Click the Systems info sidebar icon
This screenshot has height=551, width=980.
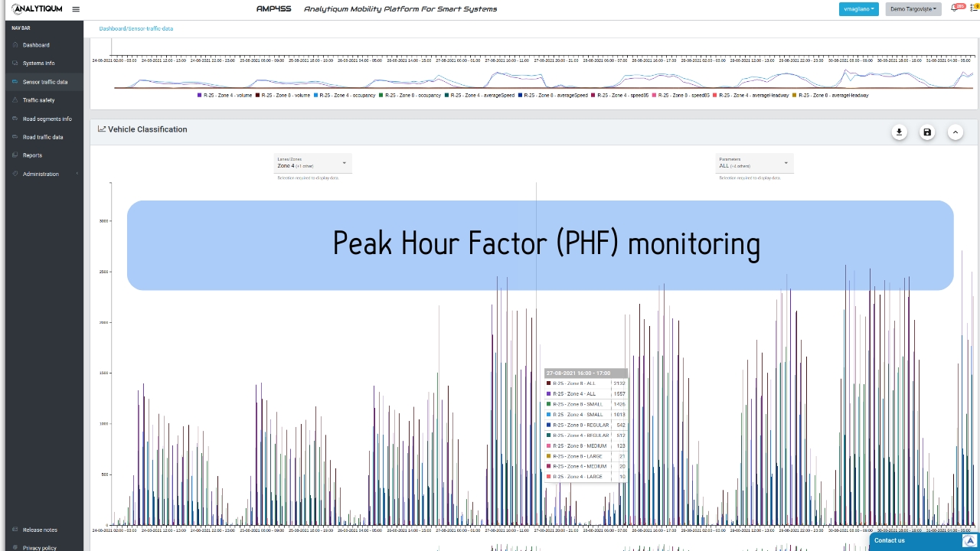(15, 64)
